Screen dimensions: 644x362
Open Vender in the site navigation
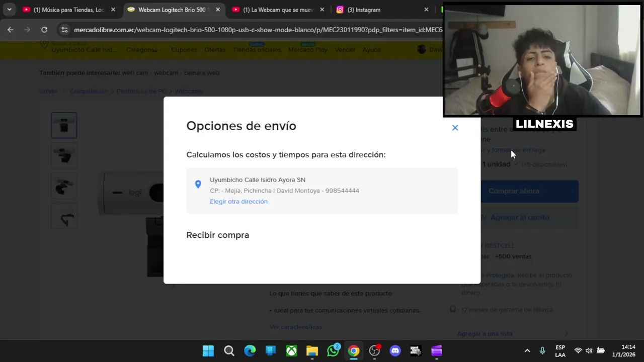coord(345,50)
